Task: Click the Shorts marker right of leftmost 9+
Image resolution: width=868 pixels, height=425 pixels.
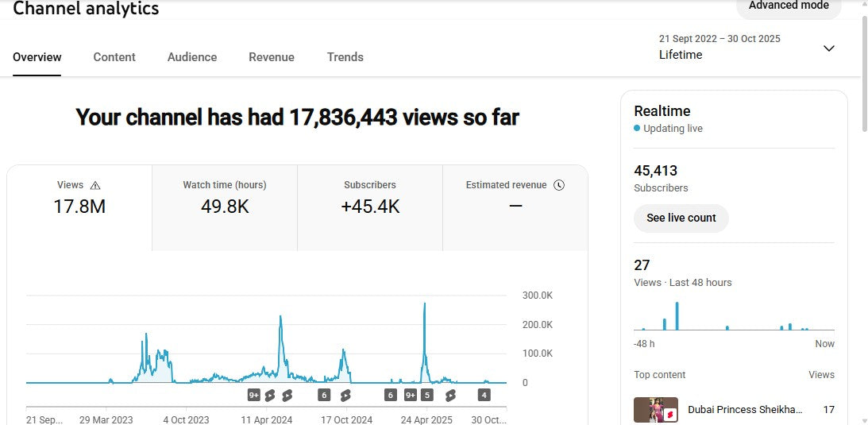Action: 270,395
